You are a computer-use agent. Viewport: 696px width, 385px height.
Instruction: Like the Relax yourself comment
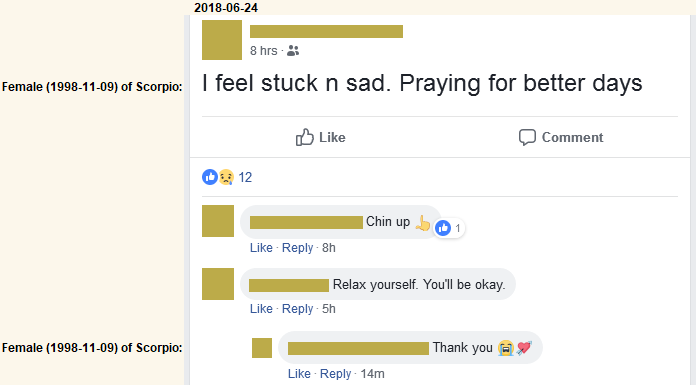261,309
